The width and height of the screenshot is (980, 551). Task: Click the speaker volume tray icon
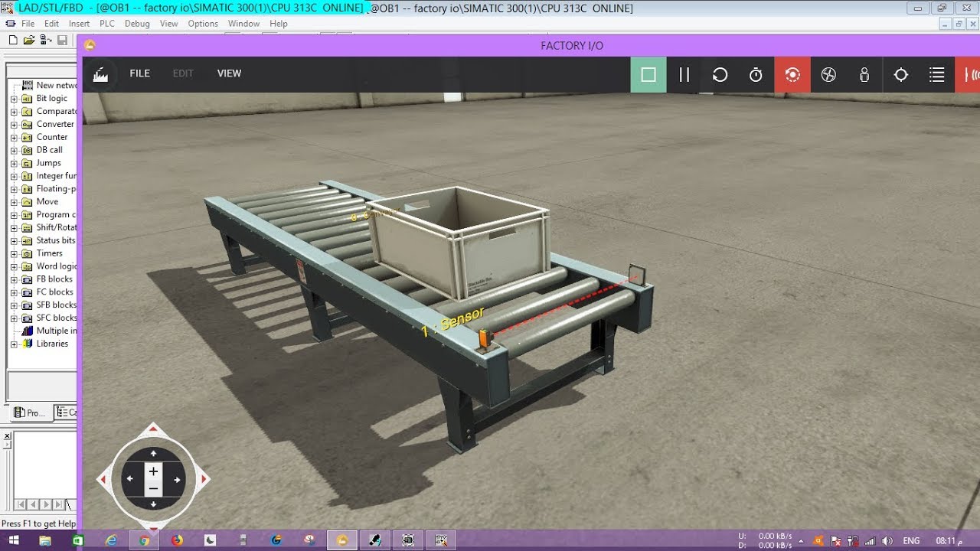pos(887,541)
